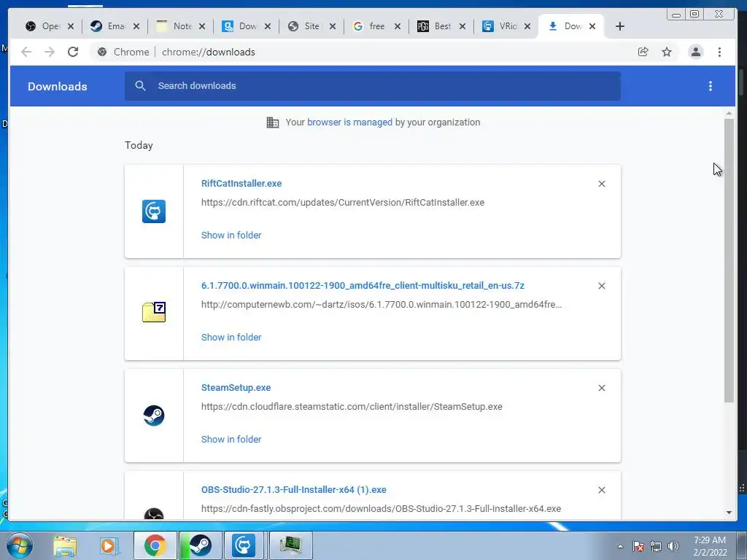This screenshot has height=560, width=747.
Task: Open the Windows Start menu
Action: pyautogui.click(x=19, y=545)
